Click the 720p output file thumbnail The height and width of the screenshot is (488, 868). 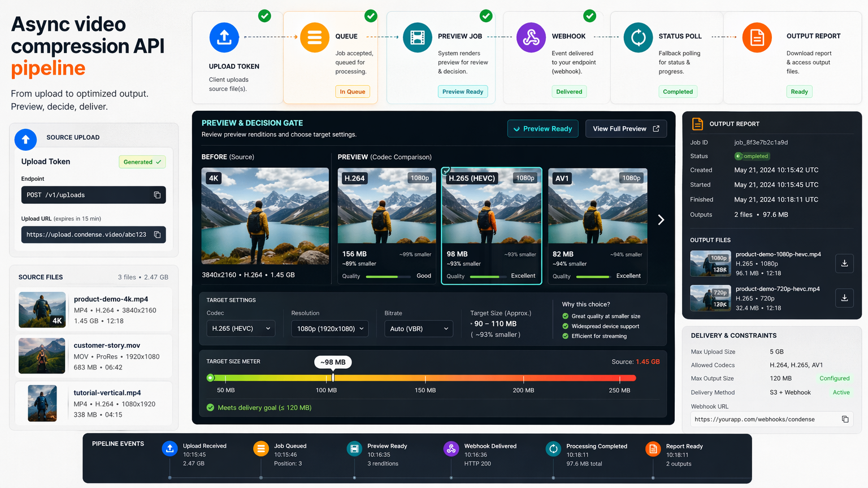(710, 298)
